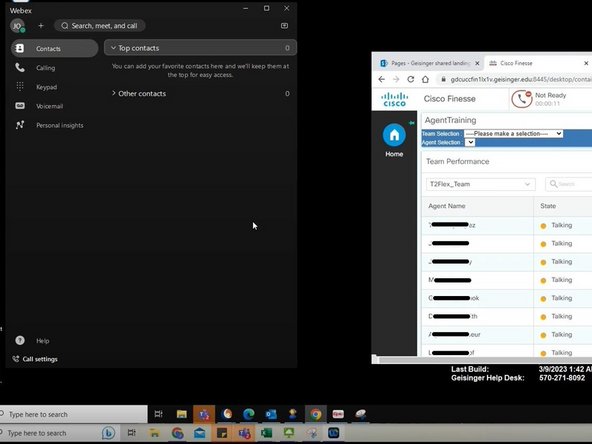
Task: Click the browser forward arrow
Action: [x=396, y=79]
